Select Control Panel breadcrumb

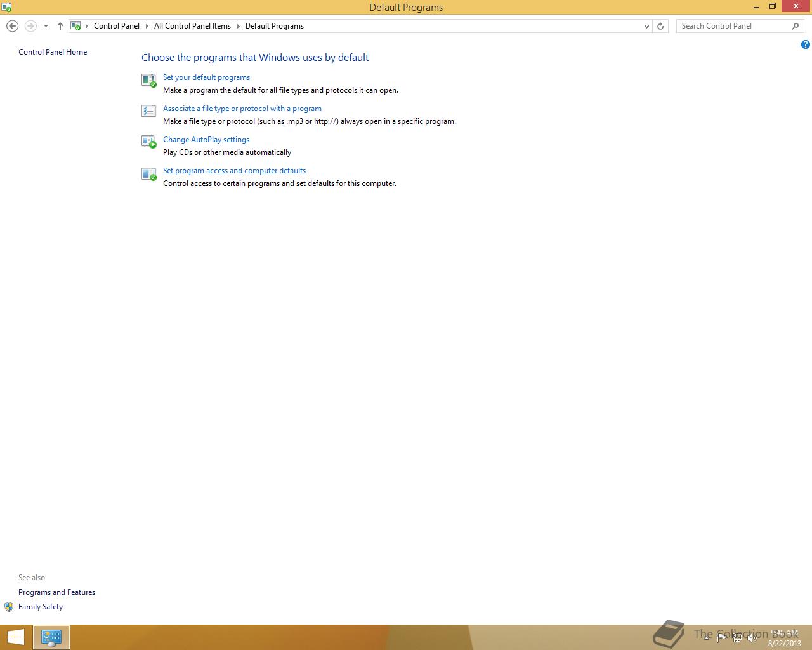(x=117, y=26)
